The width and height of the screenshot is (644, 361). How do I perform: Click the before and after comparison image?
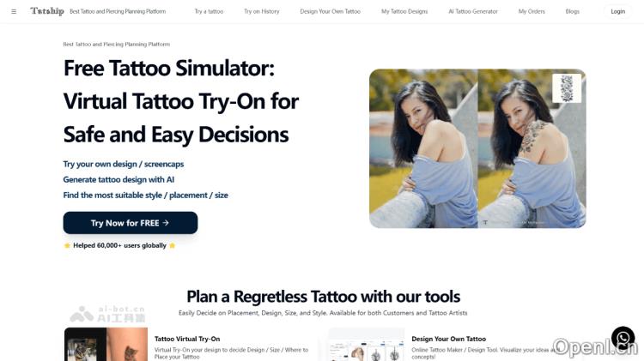[x=477, y=148]
